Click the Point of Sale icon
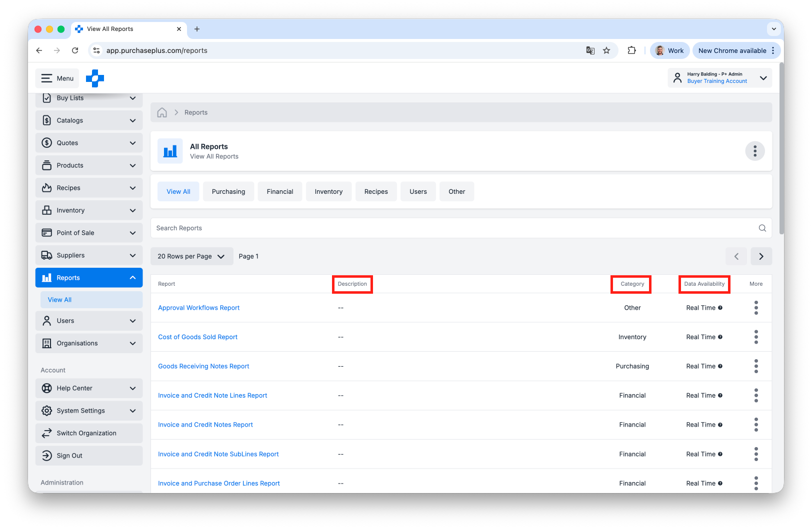 tap(46, 232)
